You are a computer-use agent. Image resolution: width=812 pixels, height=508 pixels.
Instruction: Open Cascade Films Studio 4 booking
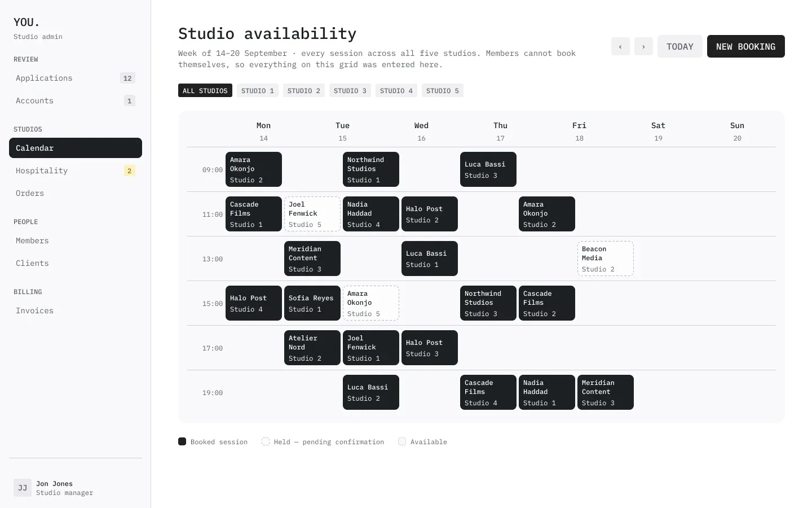coord(488,392)
